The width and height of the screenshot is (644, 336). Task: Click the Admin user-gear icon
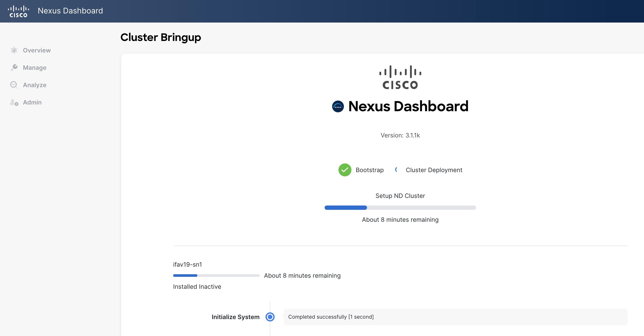[14, 102]
